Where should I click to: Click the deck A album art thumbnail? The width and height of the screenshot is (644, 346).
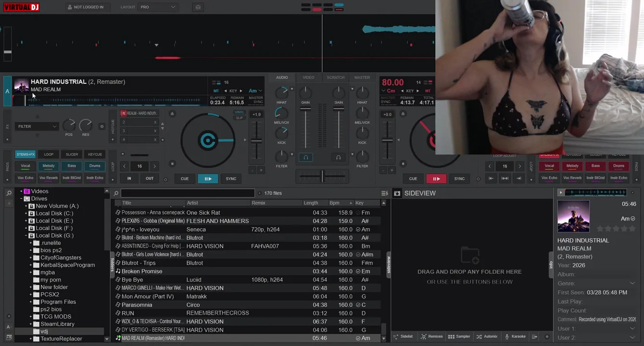point(21,86)
